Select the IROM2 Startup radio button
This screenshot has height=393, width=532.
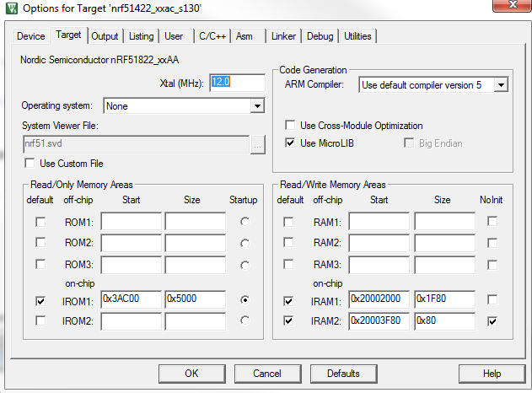click(245, 320)
